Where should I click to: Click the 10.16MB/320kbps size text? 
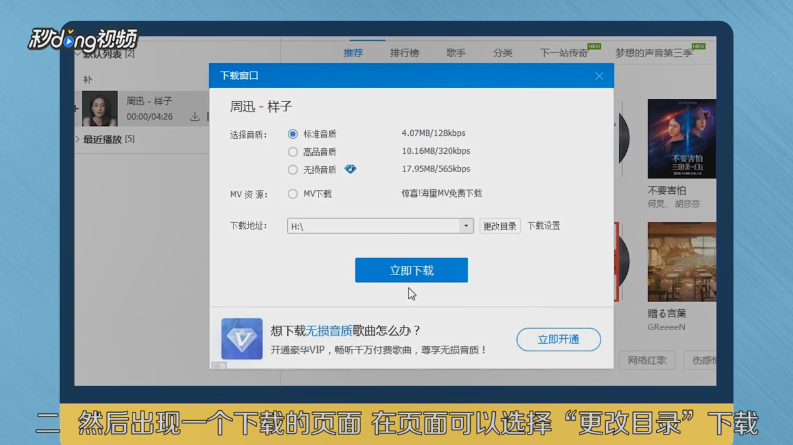click(x=436, y=151)
